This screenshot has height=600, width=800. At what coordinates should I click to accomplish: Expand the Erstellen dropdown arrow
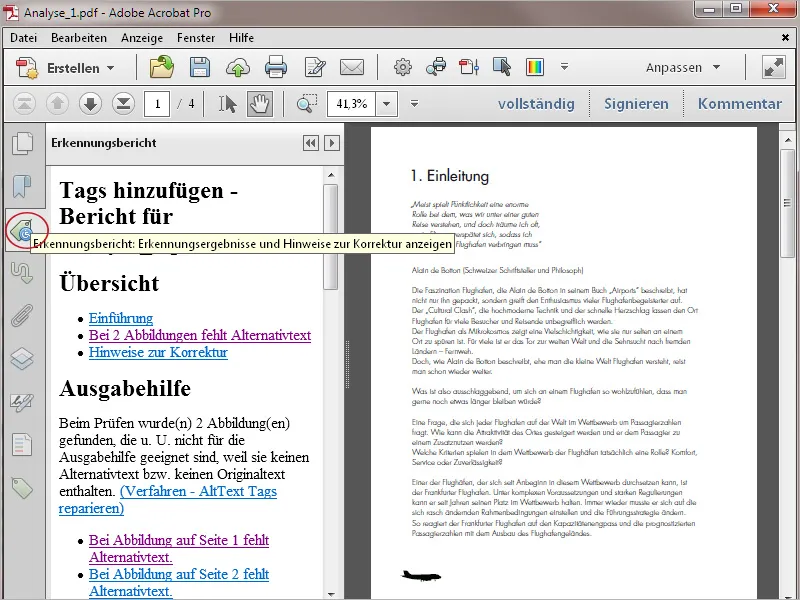111,68
